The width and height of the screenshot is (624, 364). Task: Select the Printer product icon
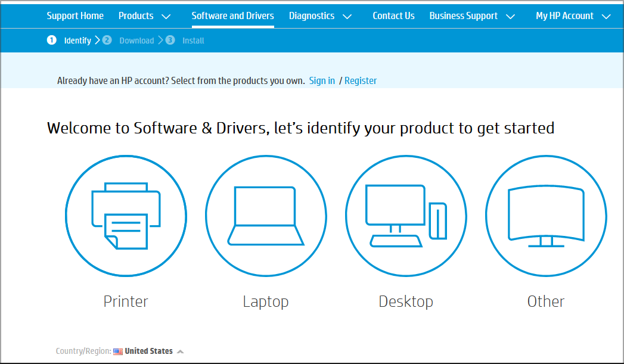click(x=126, y=216)
